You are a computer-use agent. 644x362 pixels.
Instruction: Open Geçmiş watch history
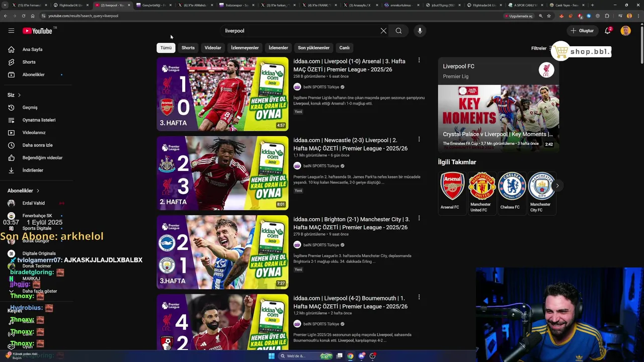tap(30, 107)
